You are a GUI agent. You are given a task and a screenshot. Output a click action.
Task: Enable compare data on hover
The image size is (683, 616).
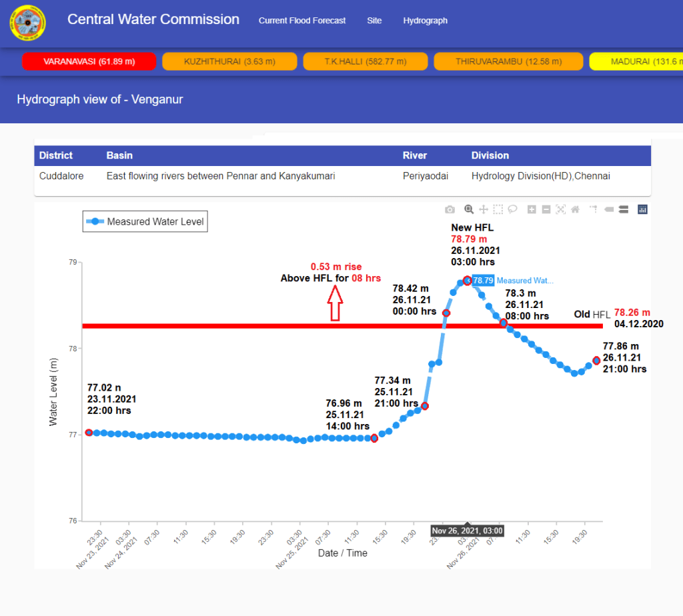coord(623,209)
